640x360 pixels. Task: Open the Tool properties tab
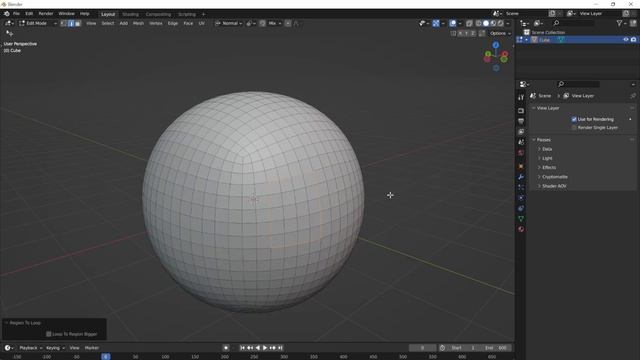point(521,97)
